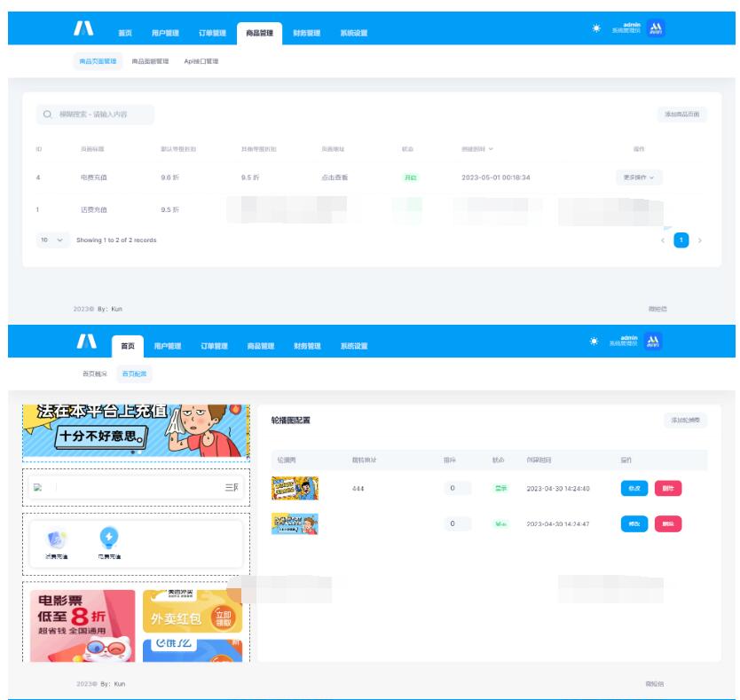Click the theme sun icon in the header
The height and width of the screenshot is (700, 740).
tap(596, 27)
